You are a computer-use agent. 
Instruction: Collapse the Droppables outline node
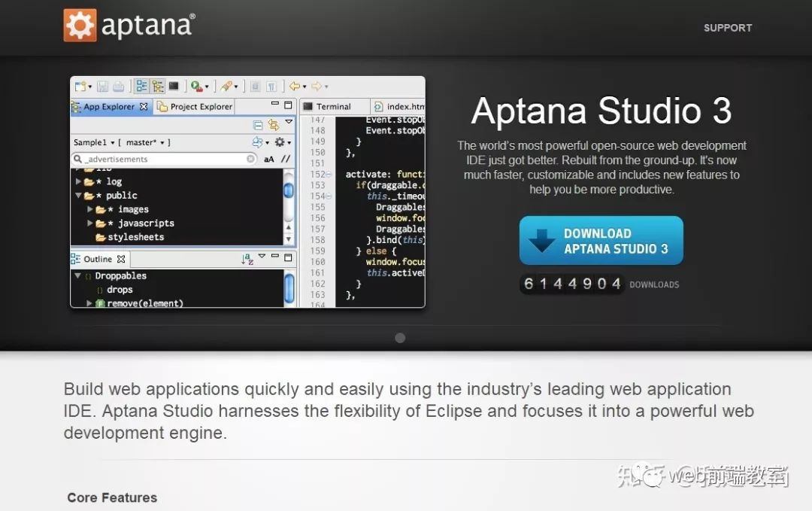77,275
